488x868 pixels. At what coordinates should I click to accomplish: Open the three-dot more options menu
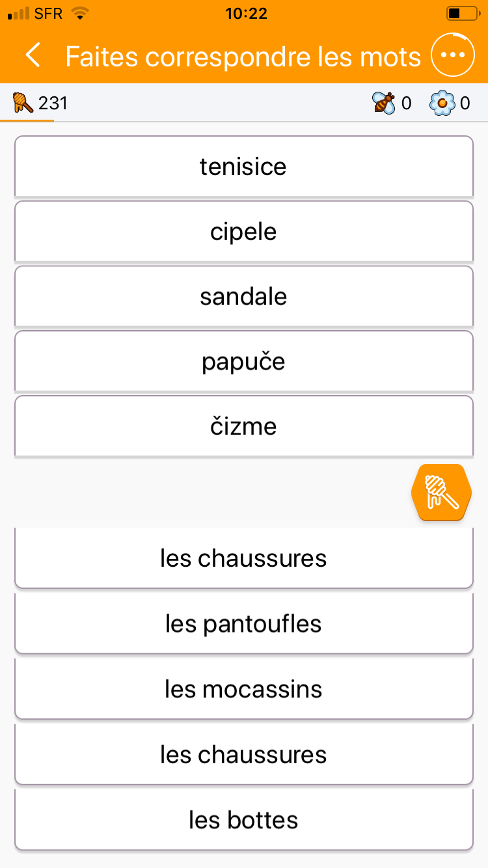[453, 56]
